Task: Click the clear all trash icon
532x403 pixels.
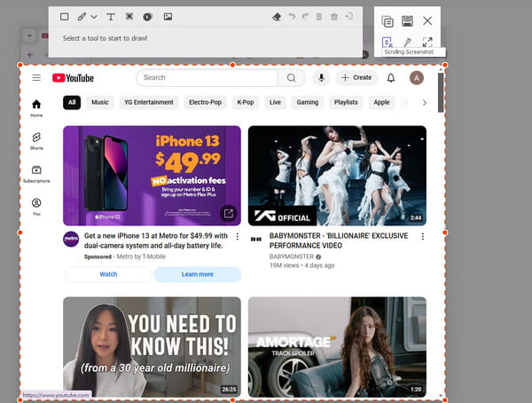Action: [x=334, y=16]
